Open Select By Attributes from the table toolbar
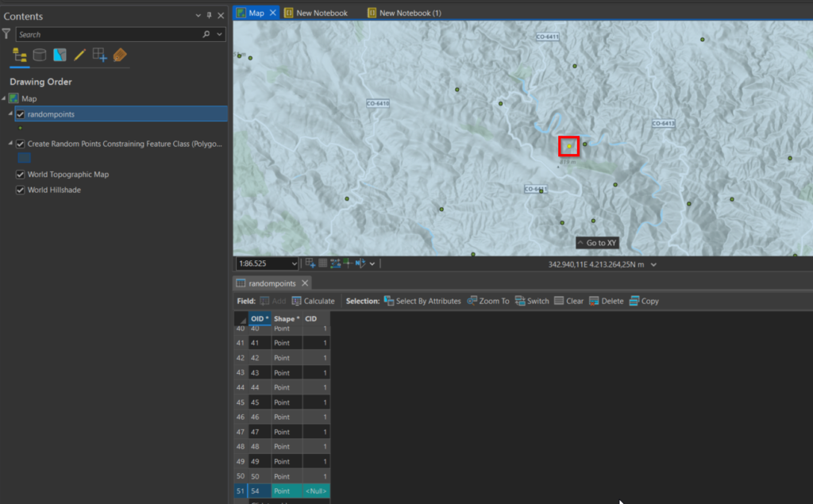Screen dimensions: 813x504 [x=420, y=301]
